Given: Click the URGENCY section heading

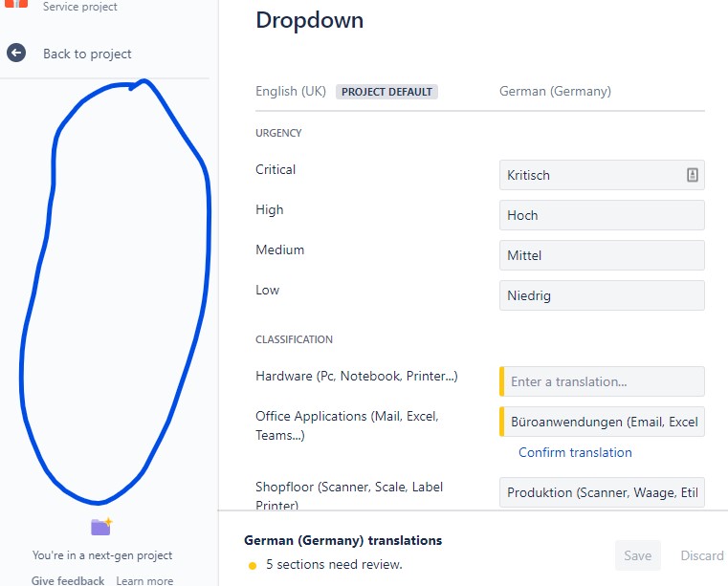Looking at the screenshot, I should [278, 133].
